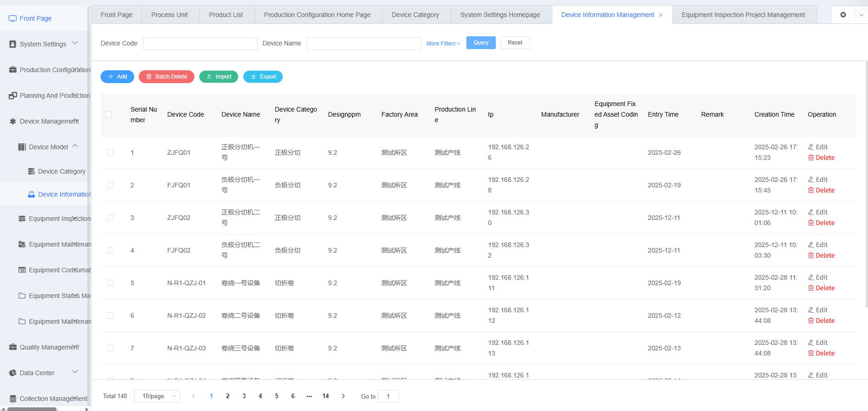Expand Collection Management sidebar menu
The height and width of the screenshot is (411, 868).
[x=75, y=398]
